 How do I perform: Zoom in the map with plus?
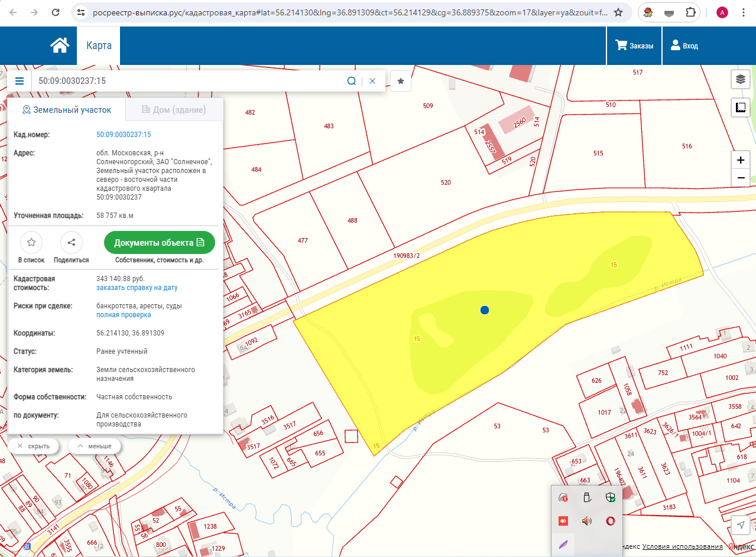tap(740, 160)
